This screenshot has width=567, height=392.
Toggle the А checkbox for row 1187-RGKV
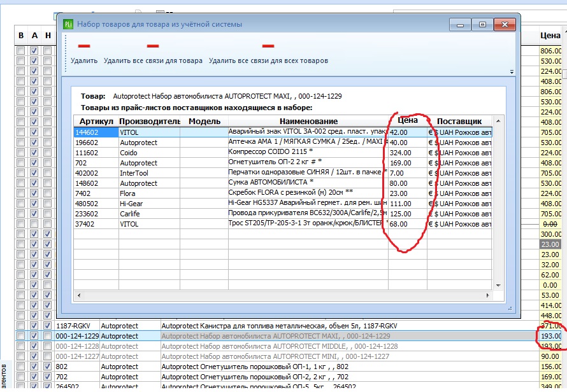pos(34,326)
